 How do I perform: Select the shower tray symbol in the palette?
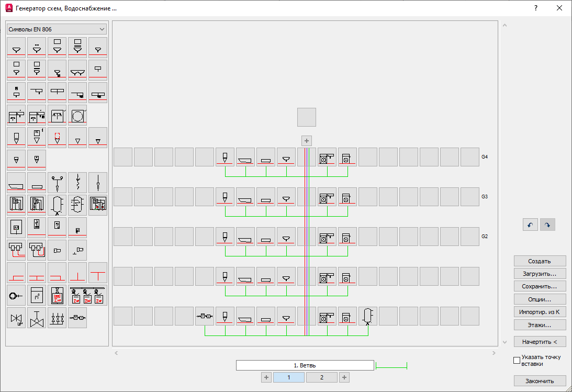[37, 183]
